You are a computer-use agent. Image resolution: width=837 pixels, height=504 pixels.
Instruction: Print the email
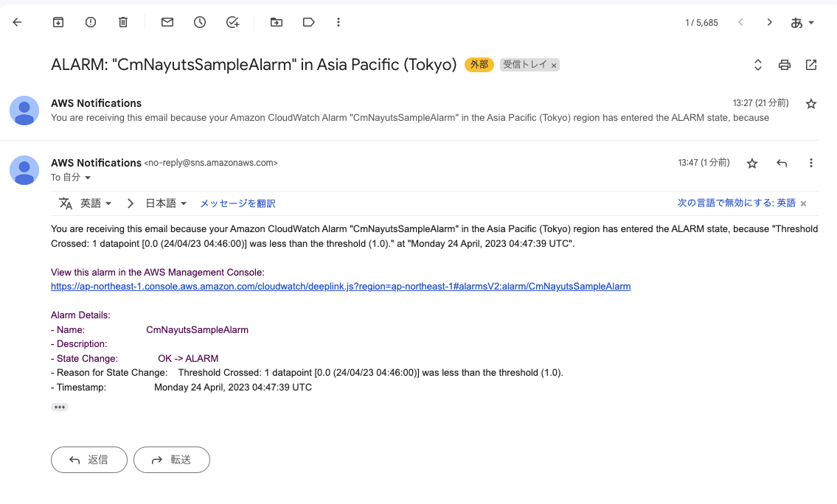pos(784,65)
